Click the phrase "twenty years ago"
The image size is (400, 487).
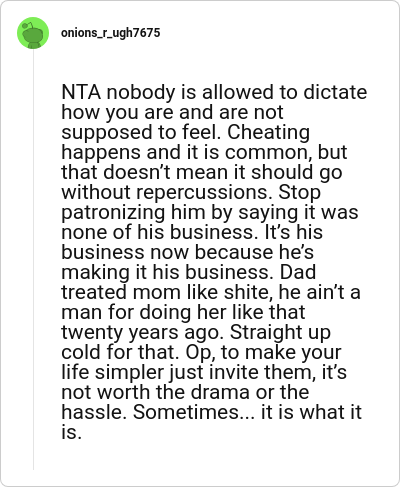pos(143,332)
